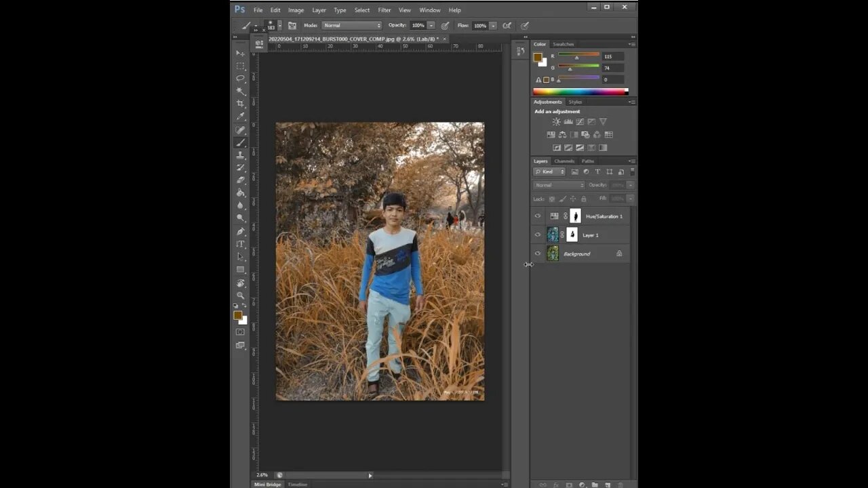Open the File menu
The image size is (868, 488).
258,10
